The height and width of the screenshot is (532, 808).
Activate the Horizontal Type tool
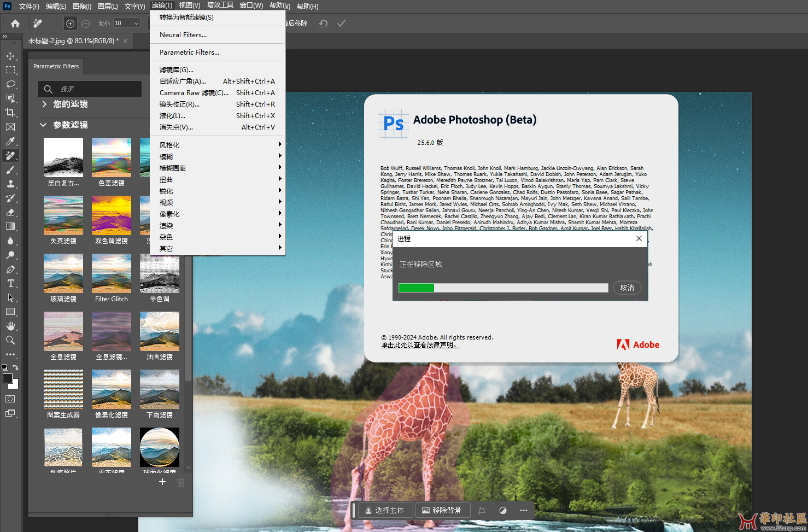(x=10, y=283)
